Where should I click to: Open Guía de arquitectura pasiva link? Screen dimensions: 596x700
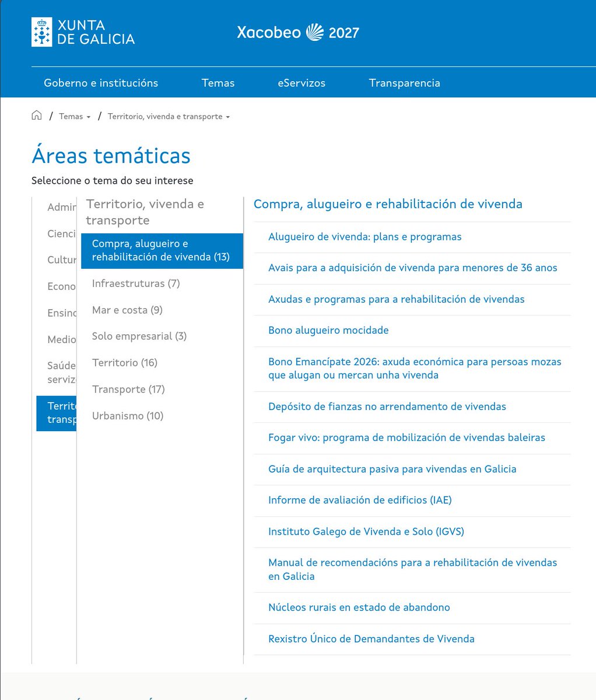point(392,469)
